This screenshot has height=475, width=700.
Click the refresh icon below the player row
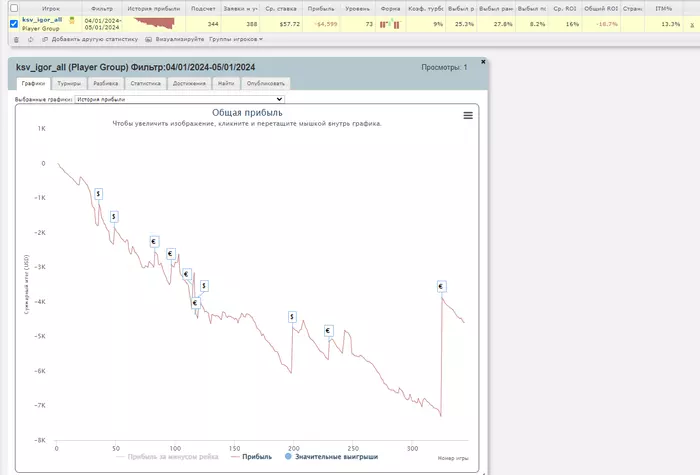(x=30, y=40)
